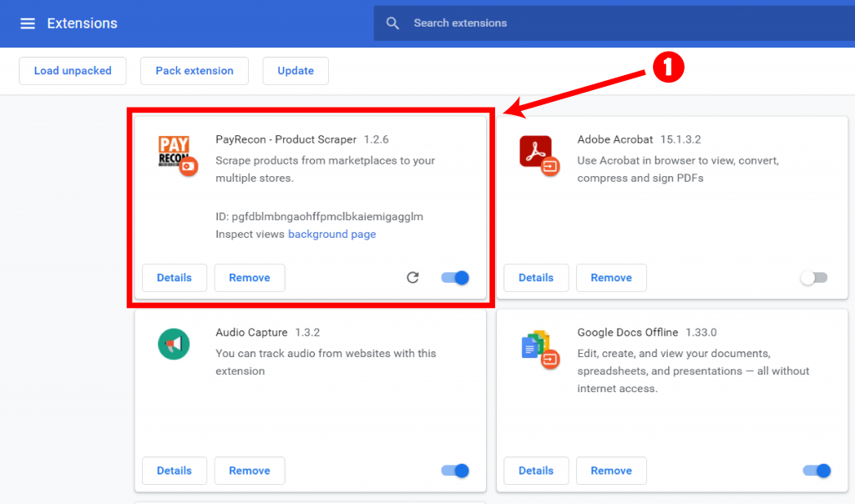Enable the Adobe Acrobat extension toggle

[814, 278]
